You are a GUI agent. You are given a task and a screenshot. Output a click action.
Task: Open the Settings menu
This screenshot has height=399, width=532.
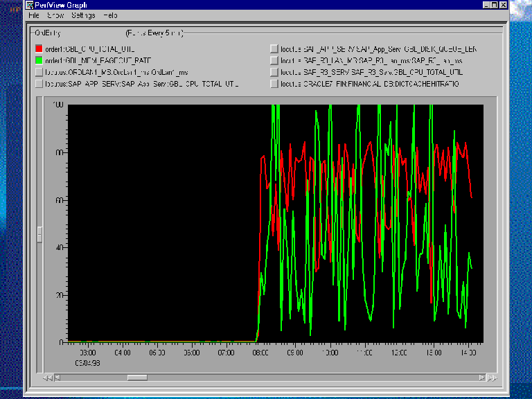(83, 15)
